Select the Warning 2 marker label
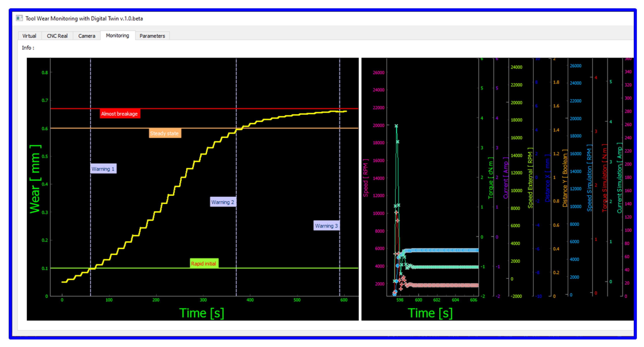Screen dimensions: 644x347 pyautogui.click(x=222, y=202)
